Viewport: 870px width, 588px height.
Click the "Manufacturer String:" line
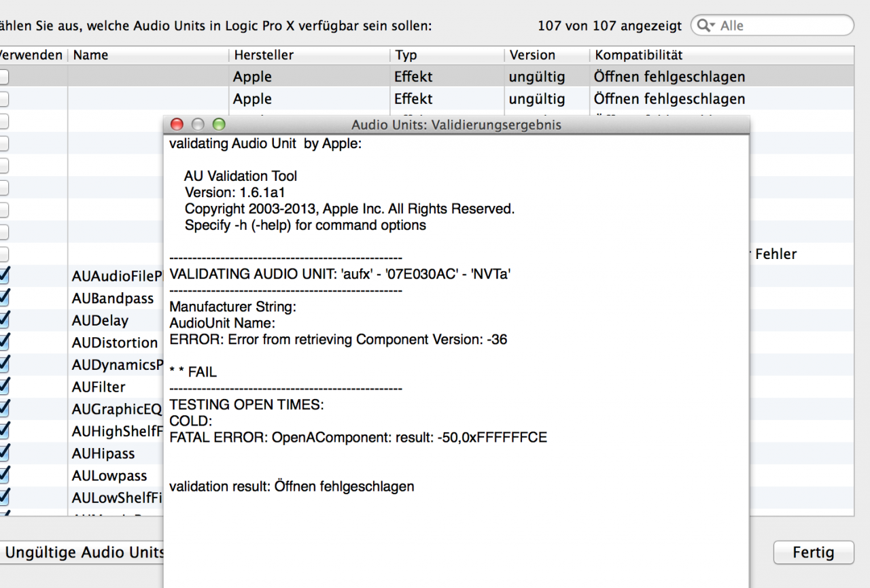[x=232, y=307]
